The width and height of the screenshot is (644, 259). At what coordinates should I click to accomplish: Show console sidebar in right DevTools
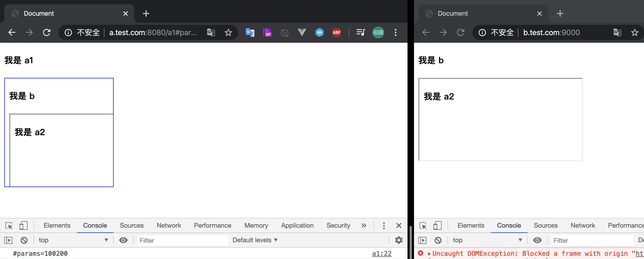(422, 240)
